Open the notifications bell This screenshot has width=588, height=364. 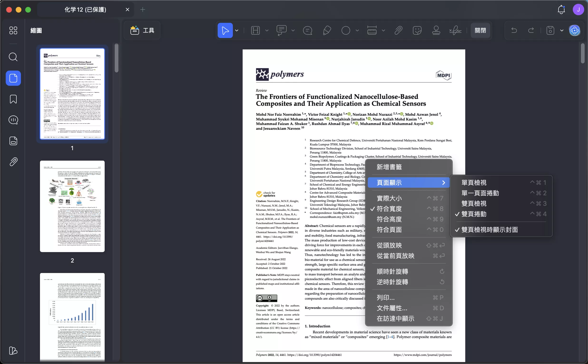pyautogui.click(x=561, y=10)
